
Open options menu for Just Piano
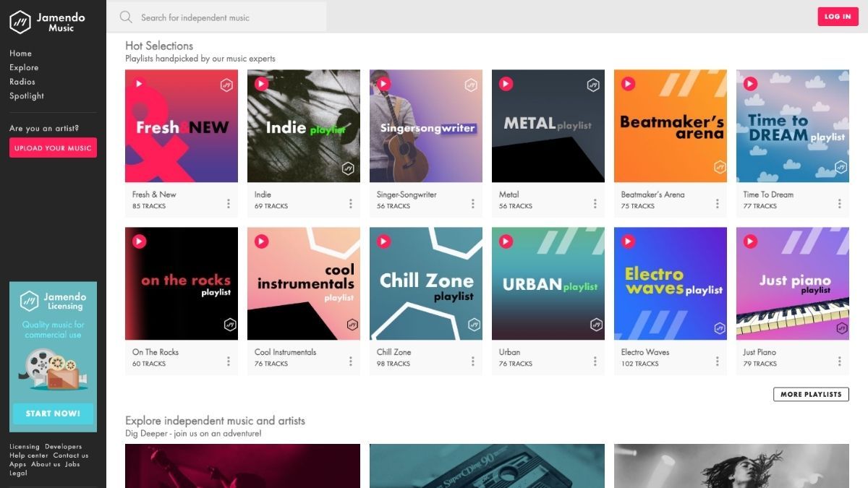(x=840, y=361)
